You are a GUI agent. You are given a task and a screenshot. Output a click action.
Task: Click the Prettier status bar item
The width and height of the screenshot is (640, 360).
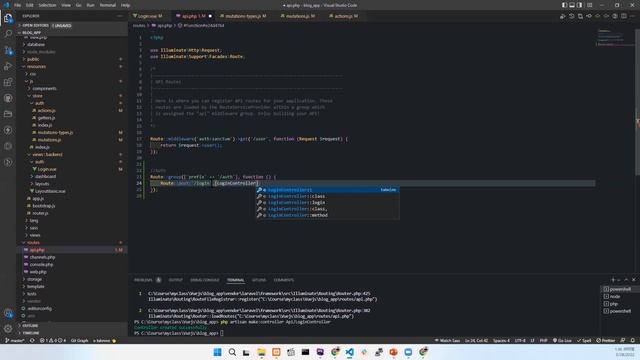coord(606,340)
